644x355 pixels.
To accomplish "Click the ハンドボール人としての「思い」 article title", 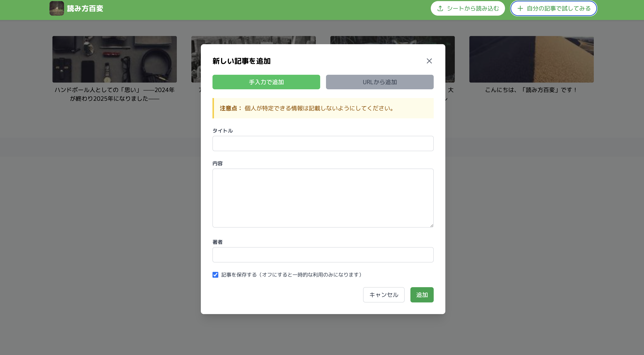I will [x=114, y=94].
